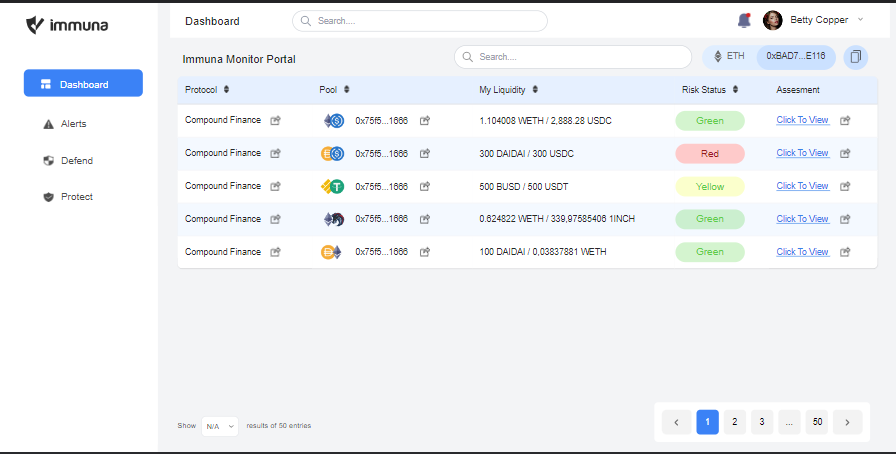896x454 pixels.
Task: Open the Alerts sidebar menu item
Action: click(65, 124)
